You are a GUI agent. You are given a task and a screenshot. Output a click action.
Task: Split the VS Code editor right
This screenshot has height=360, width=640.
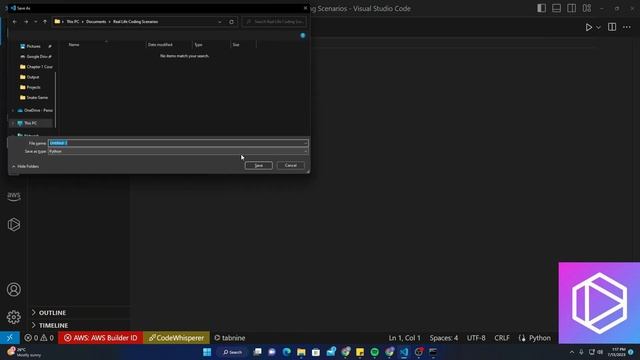tap(612, 27)
